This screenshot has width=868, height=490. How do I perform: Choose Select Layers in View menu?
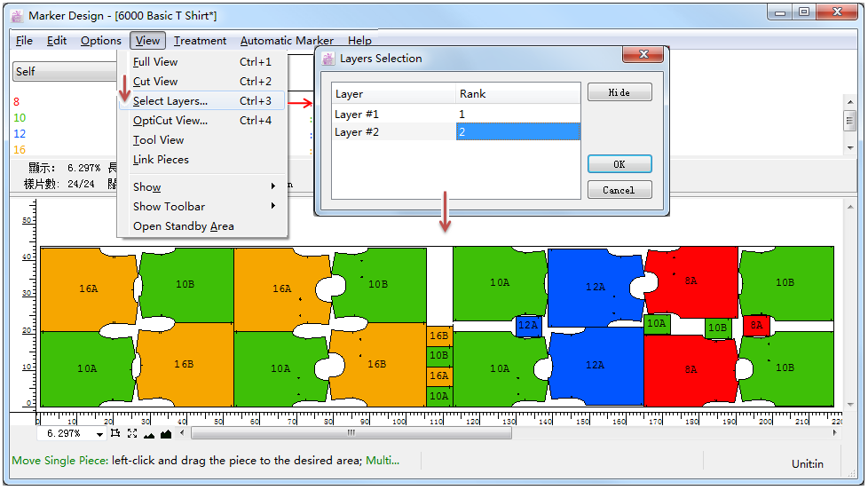pos(170,101)
